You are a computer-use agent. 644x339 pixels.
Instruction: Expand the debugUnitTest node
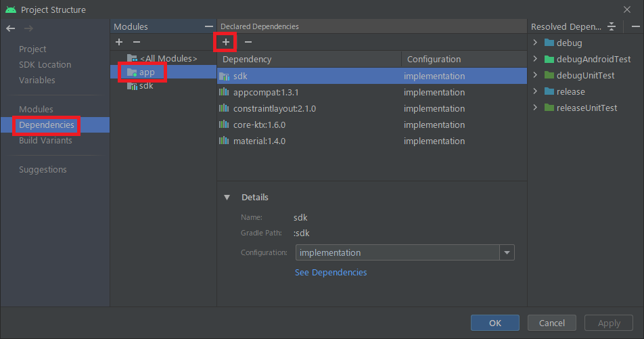click(535, 75)
